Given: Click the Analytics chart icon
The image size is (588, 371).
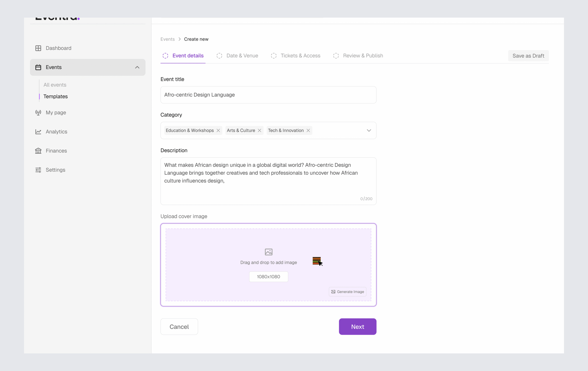Looking at the screenshot, I should (38, 132).
